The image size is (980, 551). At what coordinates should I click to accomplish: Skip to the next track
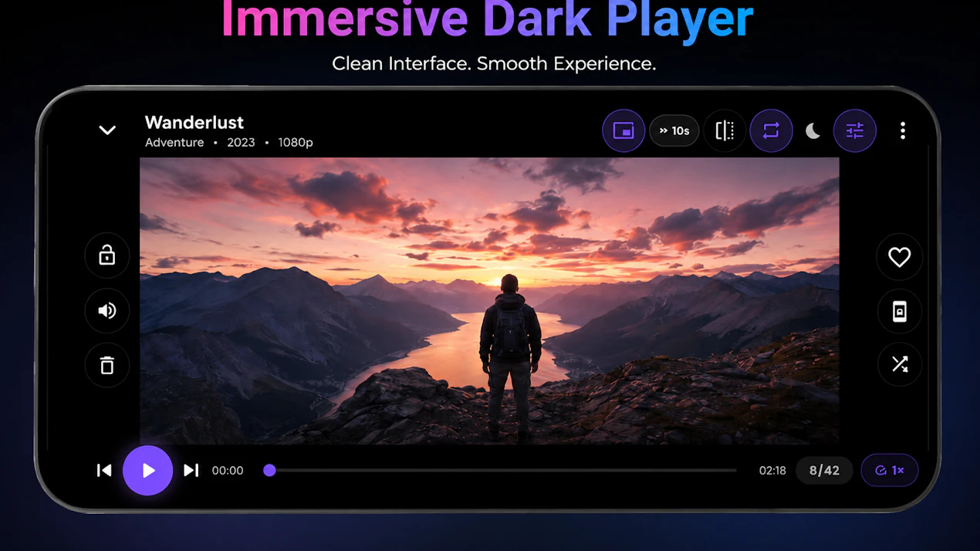coord(191,470)
